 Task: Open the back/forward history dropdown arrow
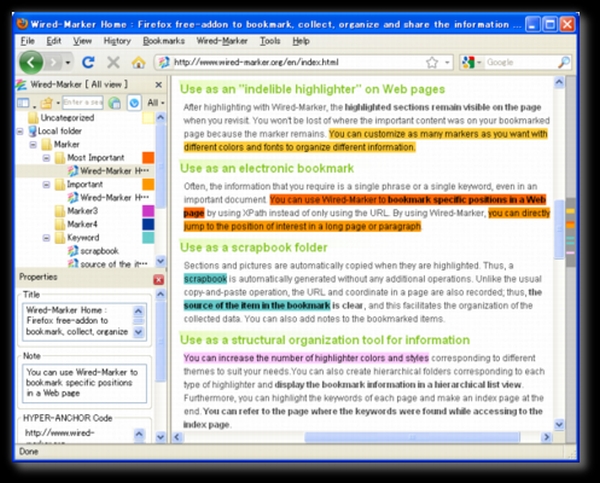click(x=68, y=62)
